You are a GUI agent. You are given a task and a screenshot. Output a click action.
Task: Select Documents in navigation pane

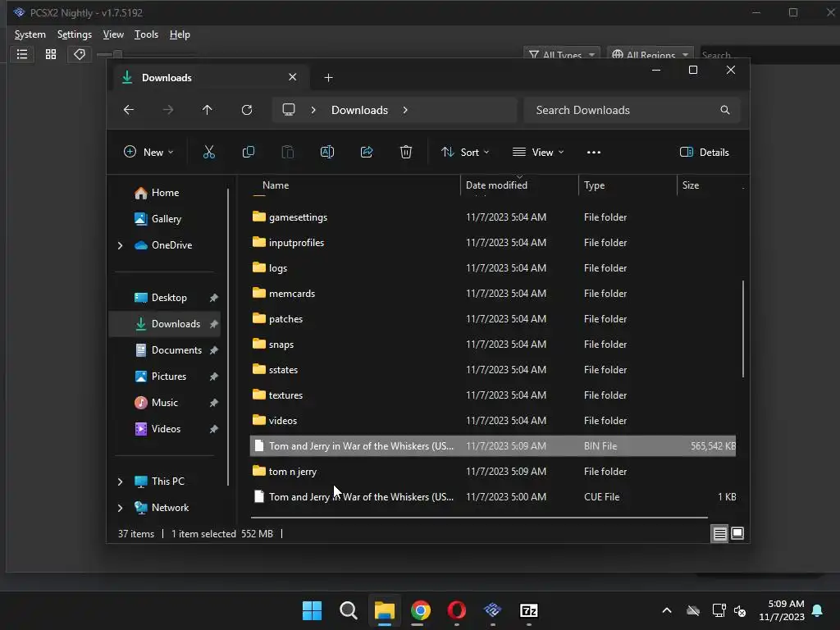click(x=164, y=350)
